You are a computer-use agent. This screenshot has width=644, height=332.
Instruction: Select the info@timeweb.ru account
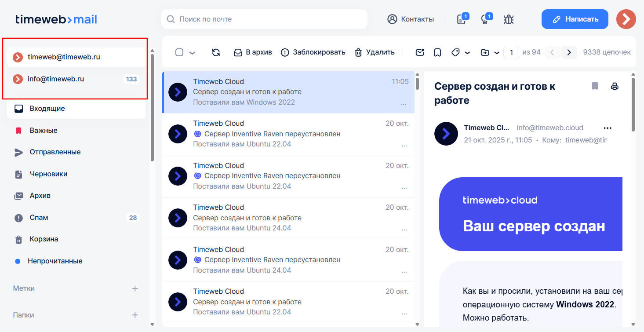coord(57,79)
